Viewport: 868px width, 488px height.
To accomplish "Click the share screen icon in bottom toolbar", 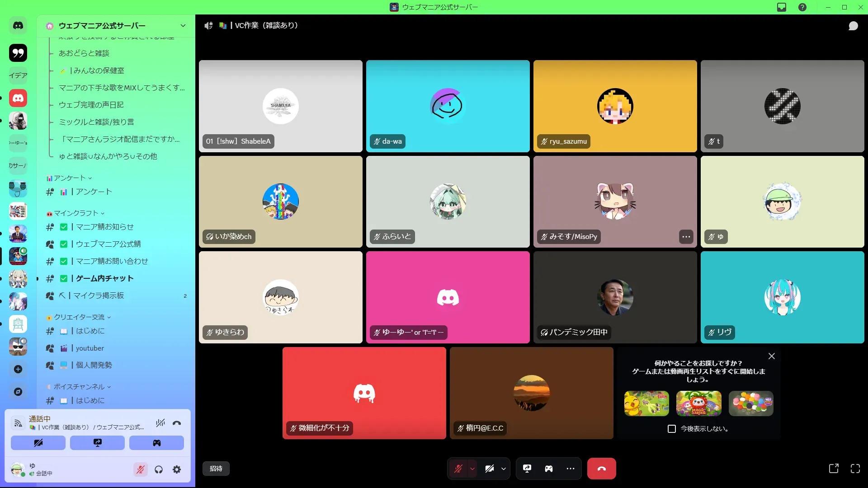I will [527, 469].
